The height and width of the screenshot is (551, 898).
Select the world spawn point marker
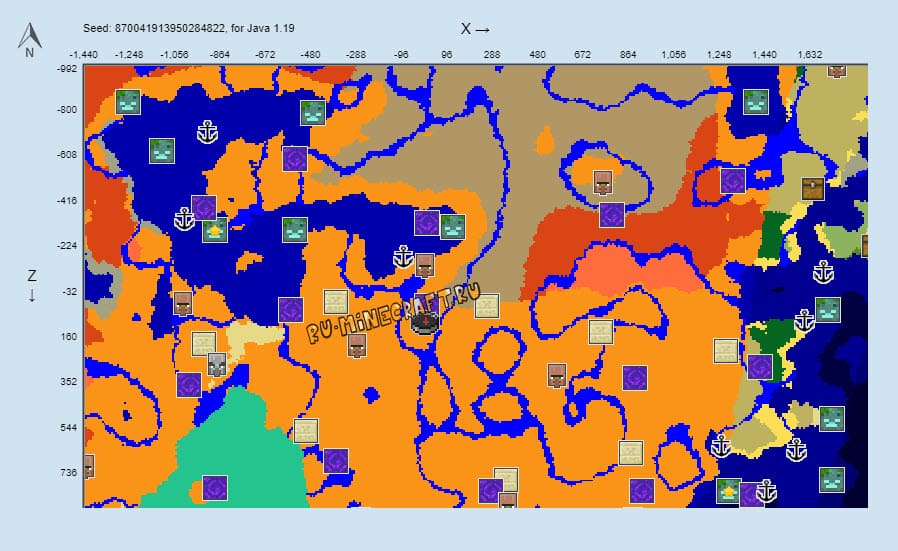426,322
